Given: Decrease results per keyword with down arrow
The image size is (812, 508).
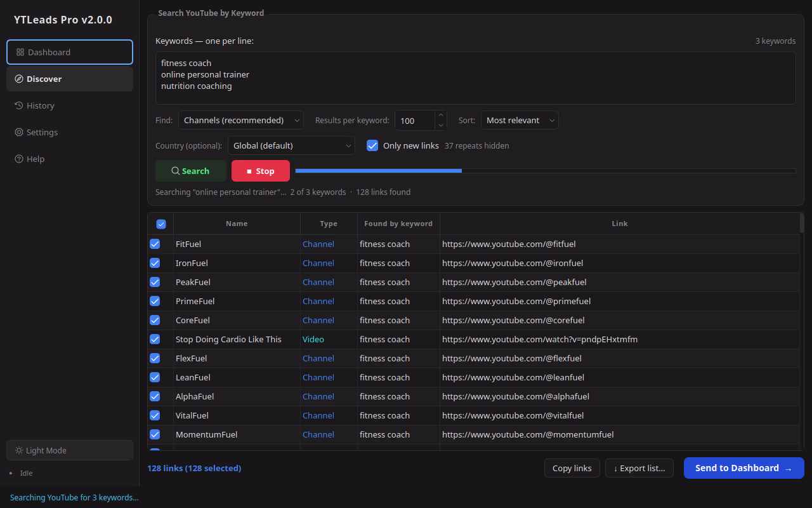Looking at the screenshot, I should tap(441, 125).
